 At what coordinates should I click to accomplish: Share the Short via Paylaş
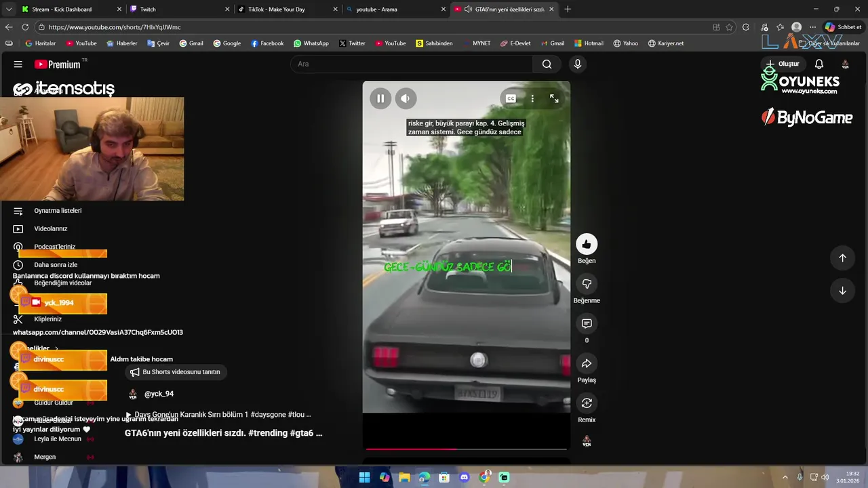point(587,363)
